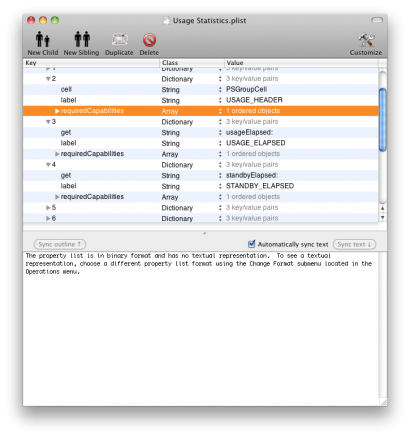Image resolution: width=410 pixels, height=437 pixels.
Task: Click the New Sibling toolbar icon
Action: pos(82,39)
